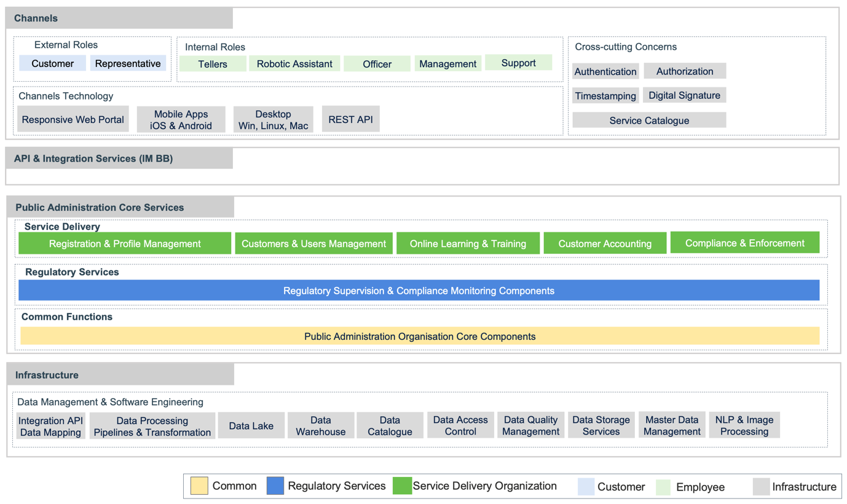Select the Digital Signature box
847x504 pixels.
point(684,95)
